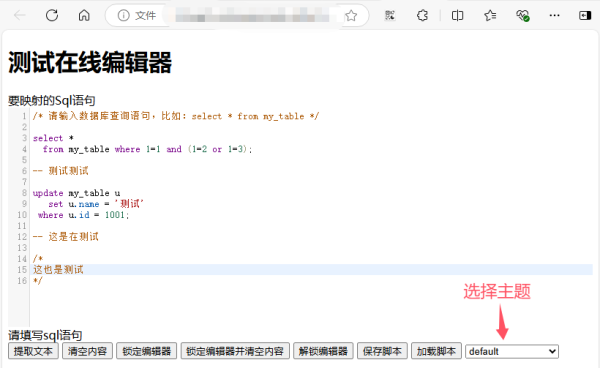Click the 提取文本 button
Viewport: 600px width, 368px height.
point(33,351)
